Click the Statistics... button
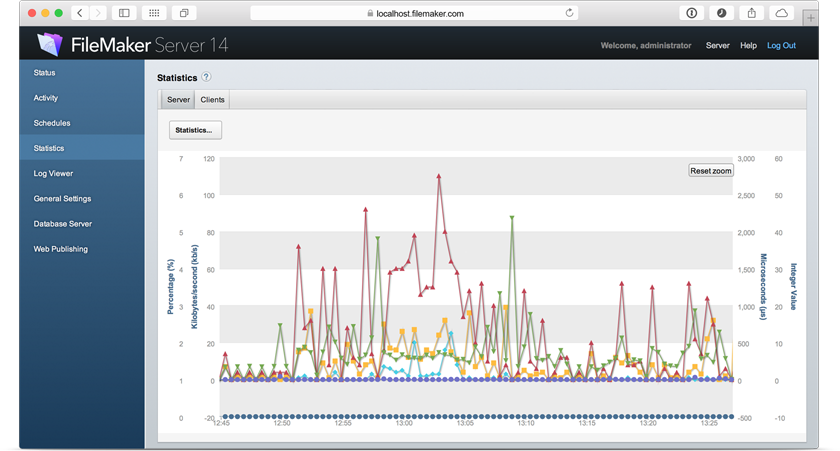This screenshot has width=840, height=451. pos(195,130)
